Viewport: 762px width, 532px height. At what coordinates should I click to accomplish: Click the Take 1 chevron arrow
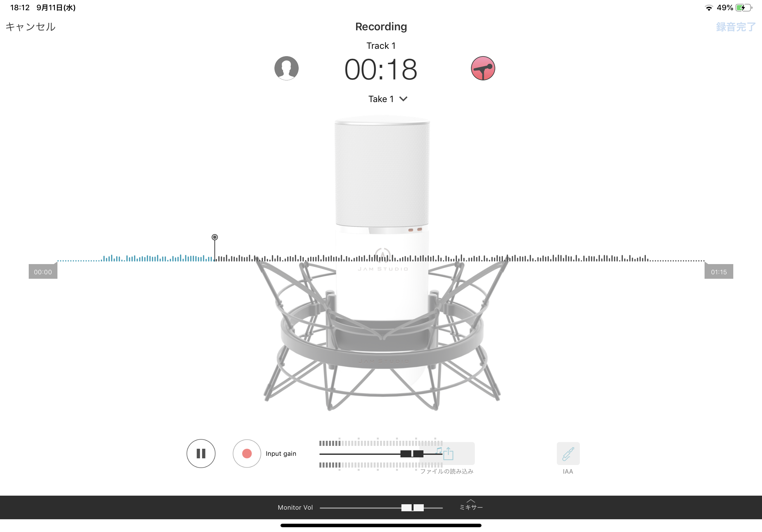pos(403,99)
